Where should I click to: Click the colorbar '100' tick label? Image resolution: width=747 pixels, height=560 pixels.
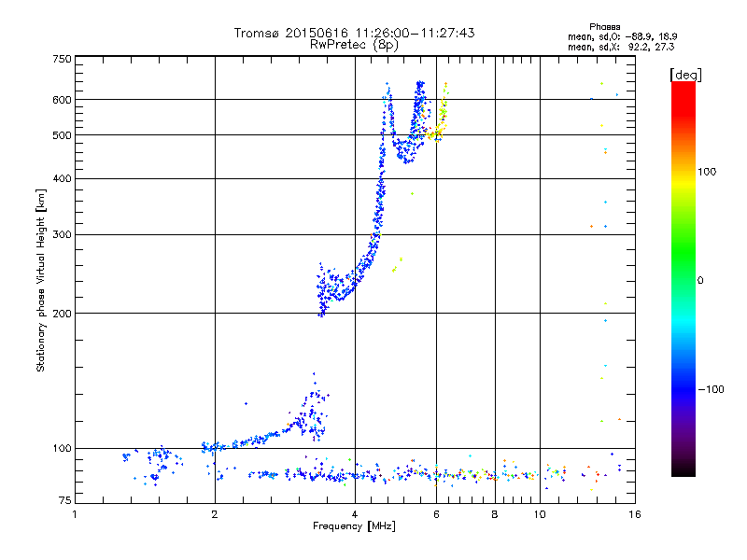(x=707, y=172)
